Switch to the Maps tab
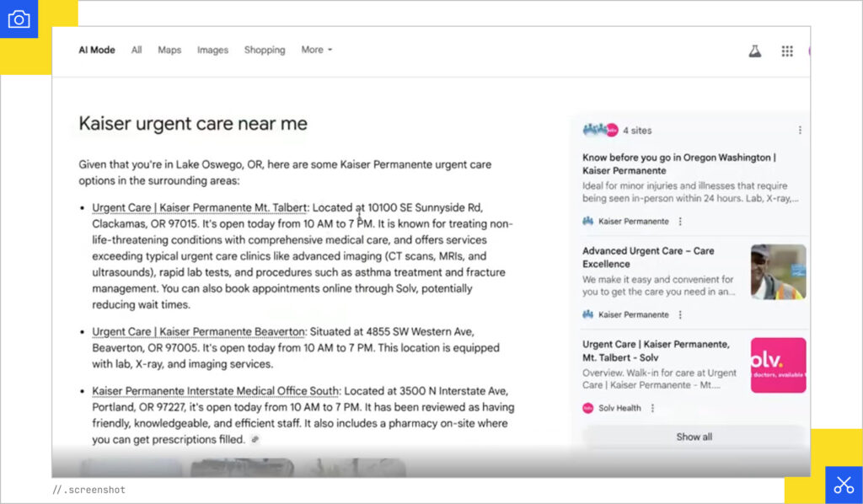The image size is (863, 504). [x=169, y=50]
